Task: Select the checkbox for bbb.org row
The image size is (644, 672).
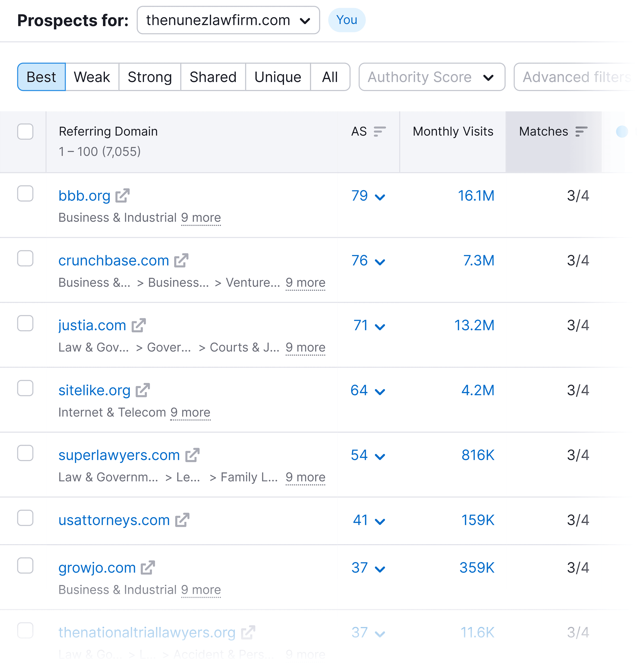Action: [x=25, y=195]
